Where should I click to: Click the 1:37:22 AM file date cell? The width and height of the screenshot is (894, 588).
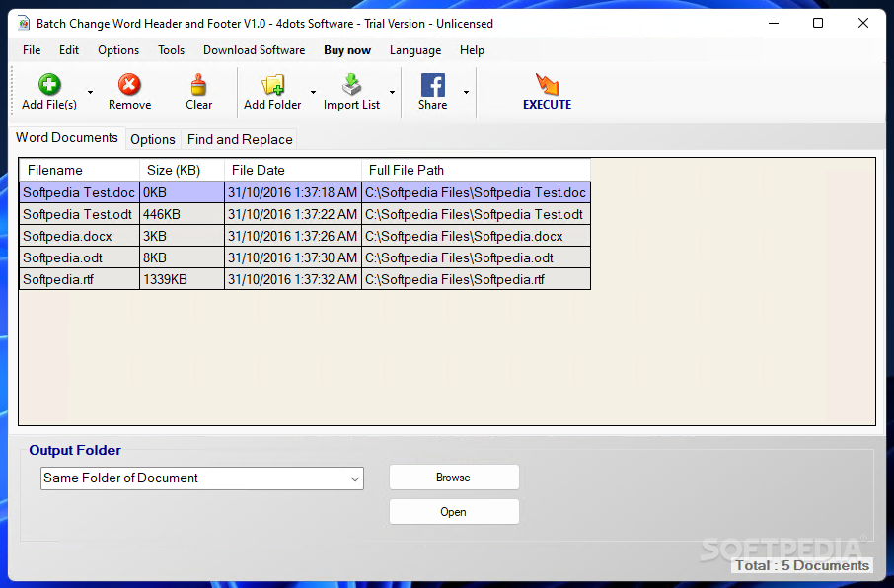[x=293, y=214]
